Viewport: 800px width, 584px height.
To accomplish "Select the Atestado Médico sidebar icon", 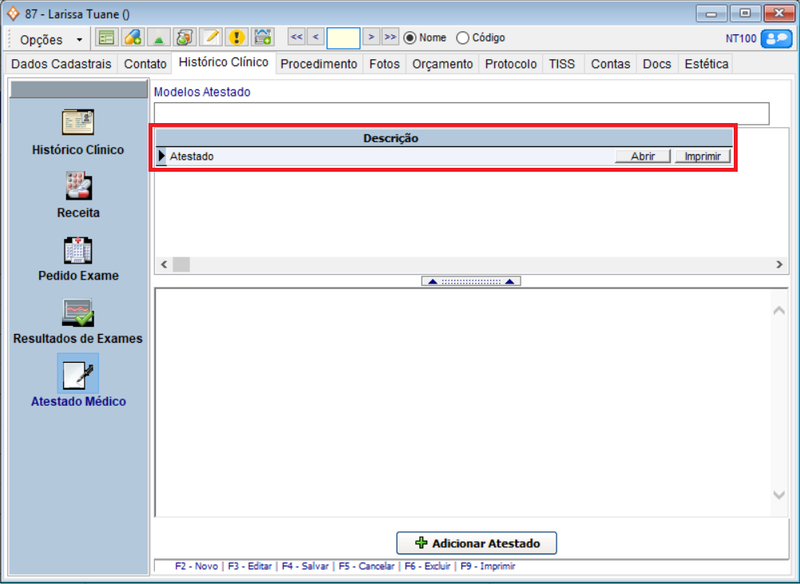I will [77, 374].
